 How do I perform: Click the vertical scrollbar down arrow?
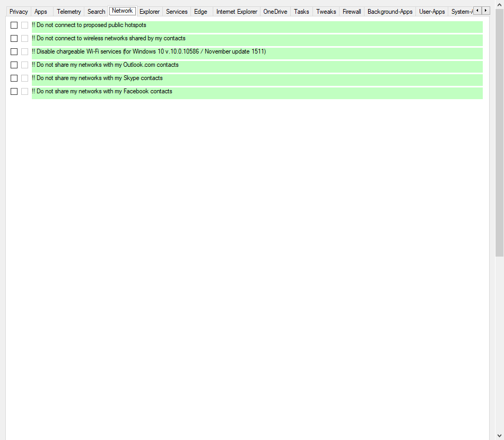click(500, 436)
